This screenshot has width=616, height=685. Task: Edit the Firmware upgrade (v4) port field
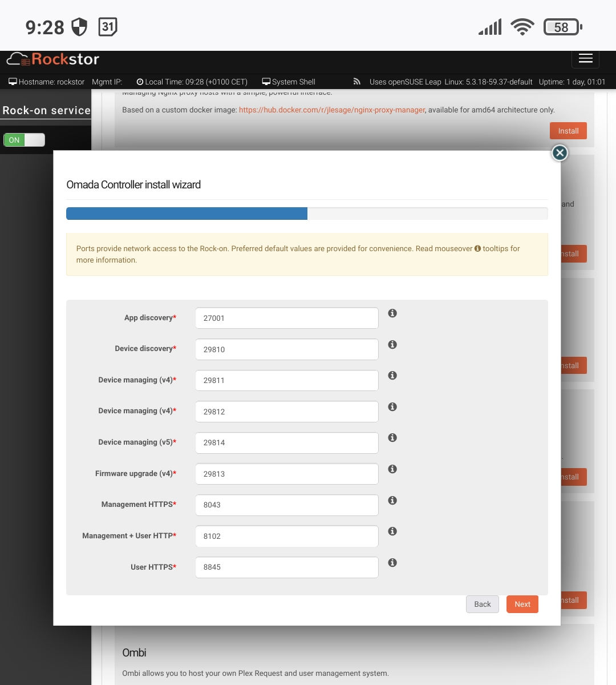[287, 474]
